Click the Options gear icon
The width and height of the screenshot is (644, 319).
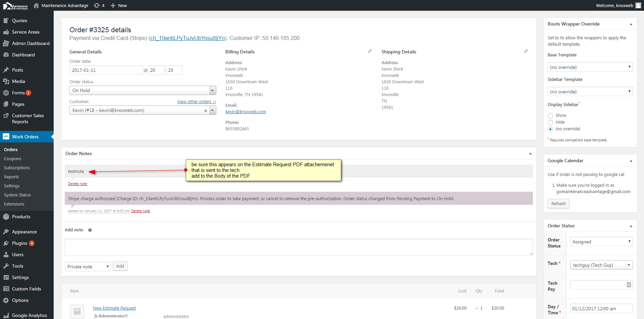[x=6, y=300]
